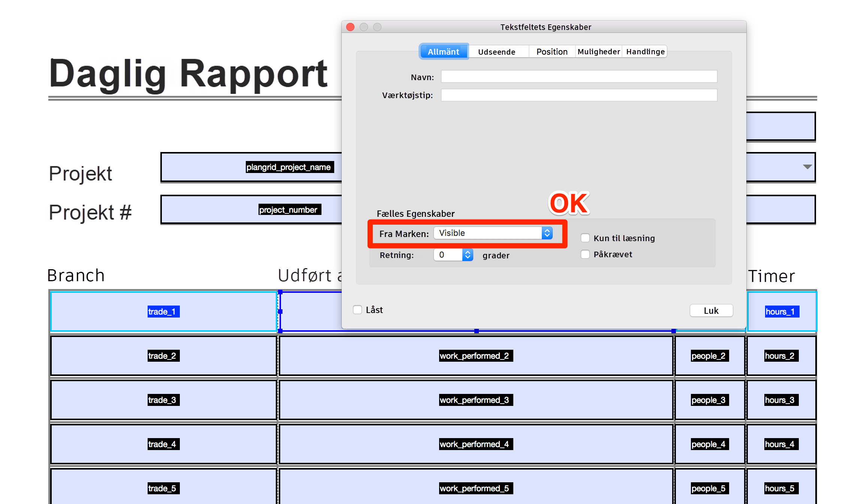
Task: Enable the Kun til læsning checkbox
Action: click(x=585, y=238)
